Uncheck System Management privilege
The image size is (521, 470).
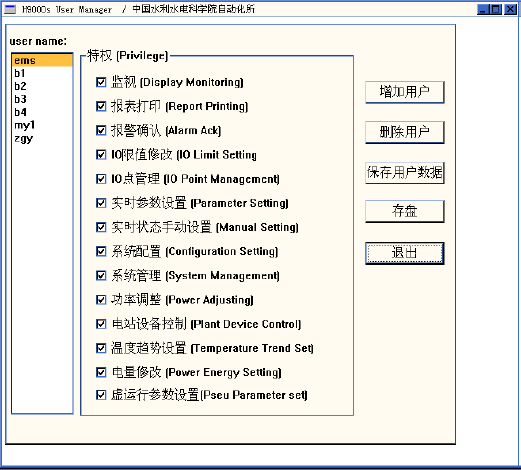point(101,276)
